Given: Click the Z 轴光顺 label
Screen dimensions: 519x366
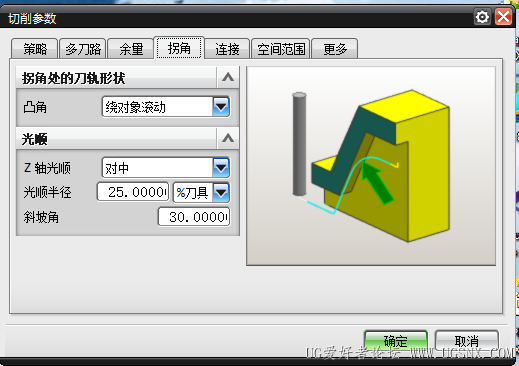Looking at the screenshot, I should (x=47, y=168).
